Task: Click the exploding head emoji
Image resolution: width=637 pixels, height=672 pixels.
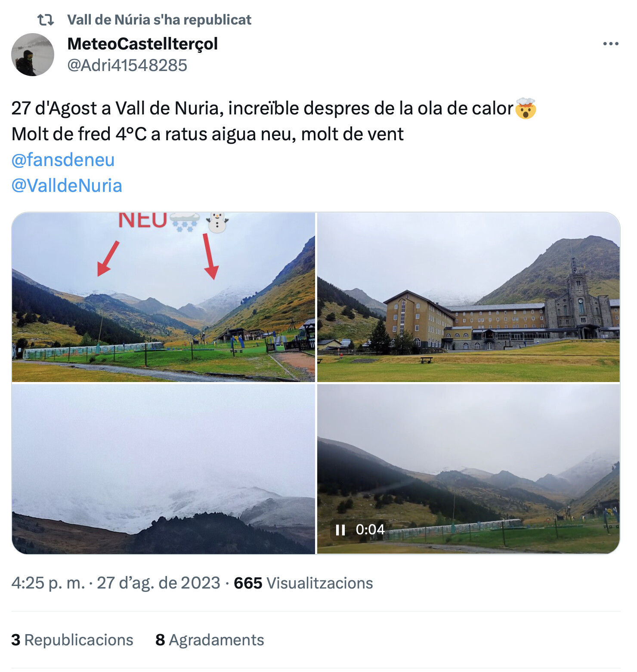Action: pos(526,108)
